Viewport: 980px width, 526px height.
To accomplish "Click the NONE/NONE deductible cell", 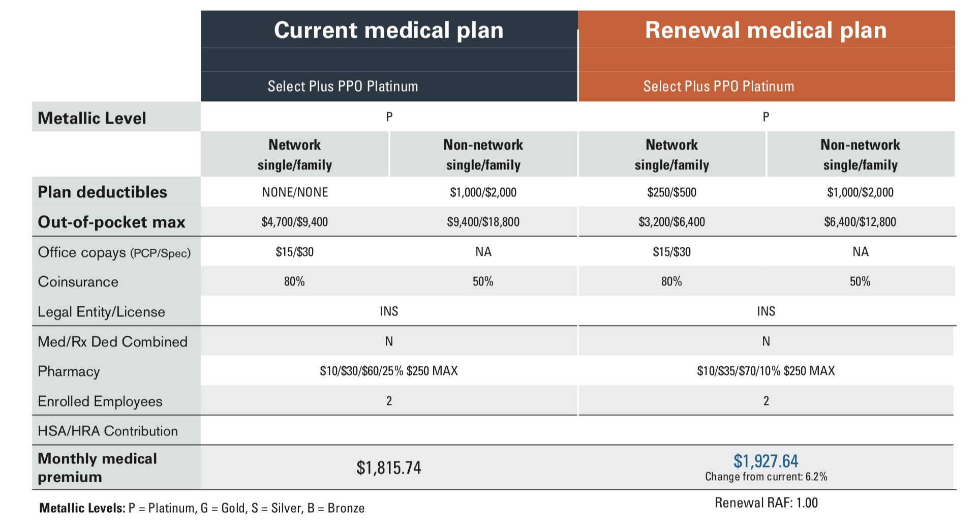I will (x=295, y=192).
